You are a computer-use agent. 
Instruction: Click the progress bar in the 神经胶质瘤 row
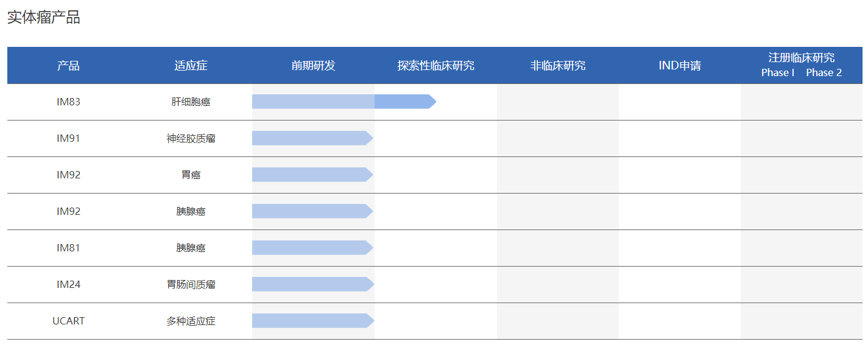pos(312,138)
